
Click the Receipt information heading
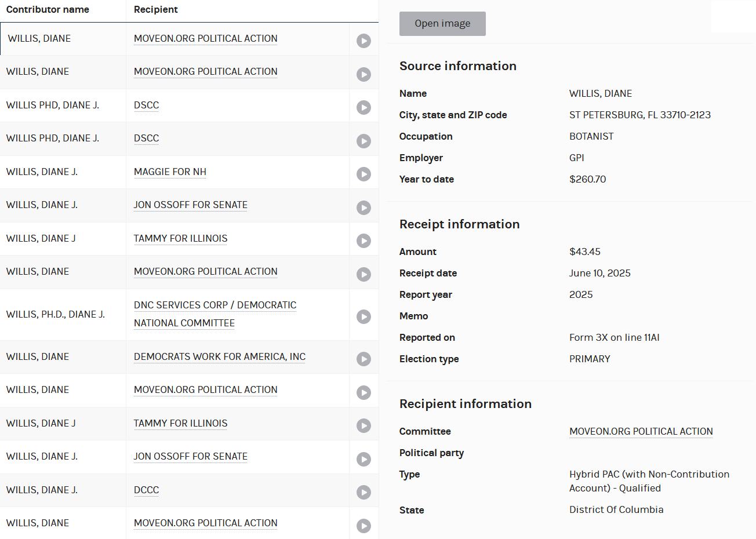460,224
